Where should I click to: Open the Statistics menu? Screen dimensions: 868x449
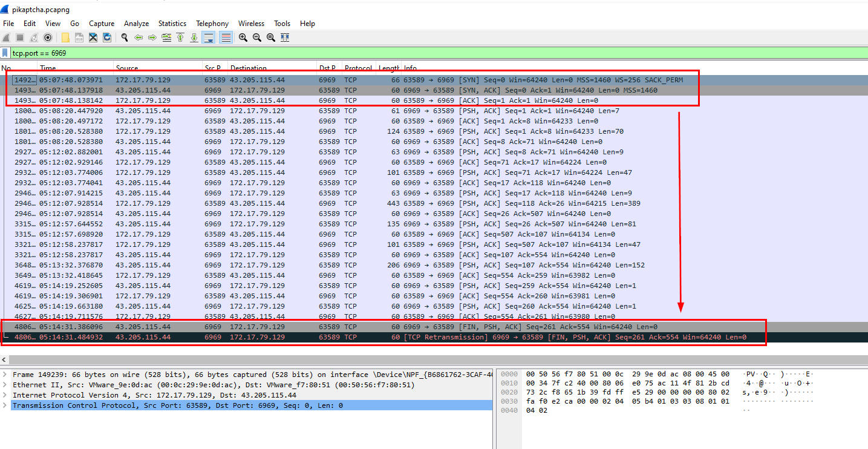(172, 24)
